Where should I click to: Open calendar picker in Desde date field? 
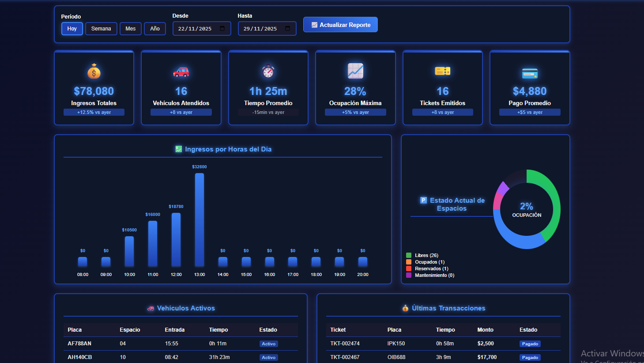[222, 29]
